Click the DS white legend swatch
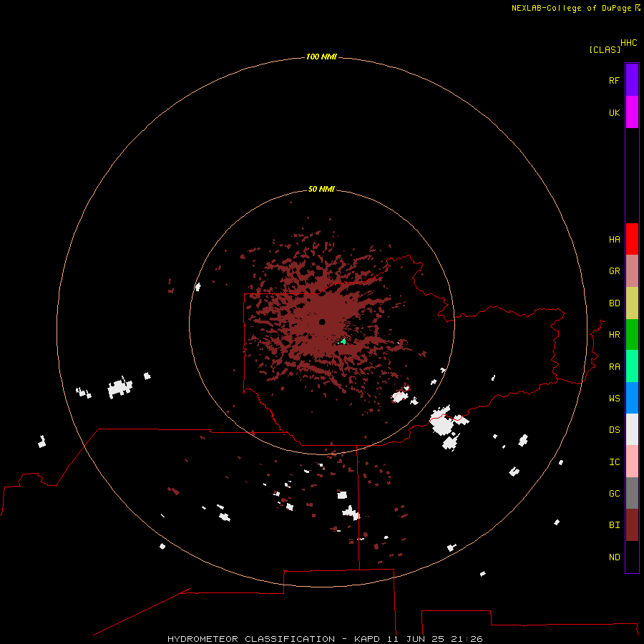This screenshot has height=644, width=644. 632,429
